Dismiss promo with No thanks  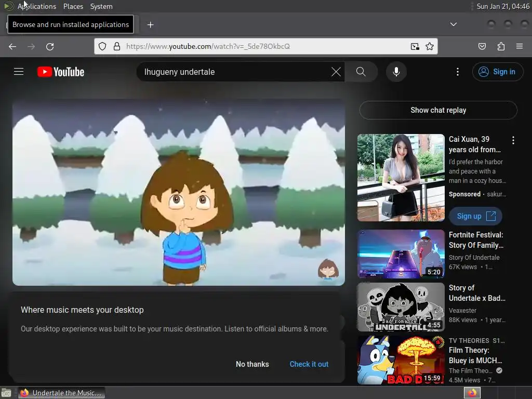point(252,364)
